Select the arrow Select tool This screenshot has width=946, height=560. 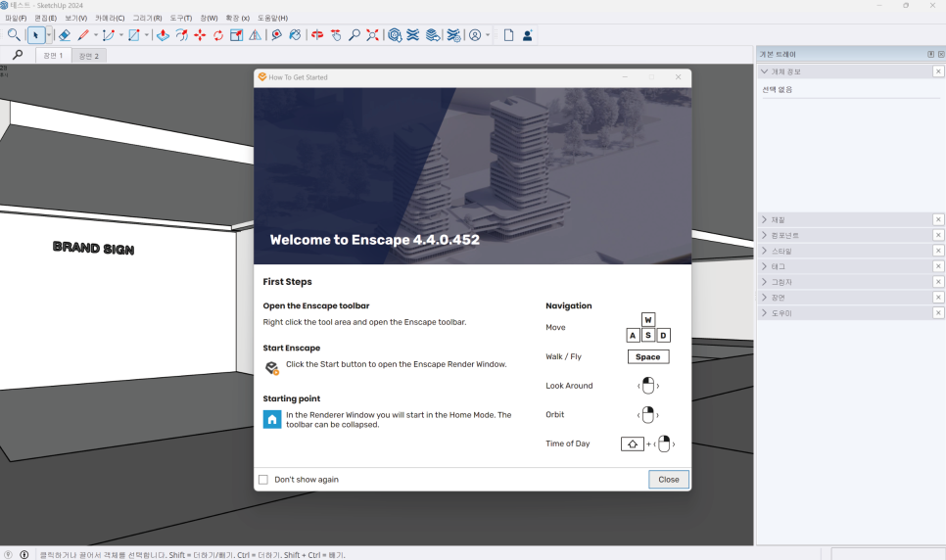click(x=35, y=35)
